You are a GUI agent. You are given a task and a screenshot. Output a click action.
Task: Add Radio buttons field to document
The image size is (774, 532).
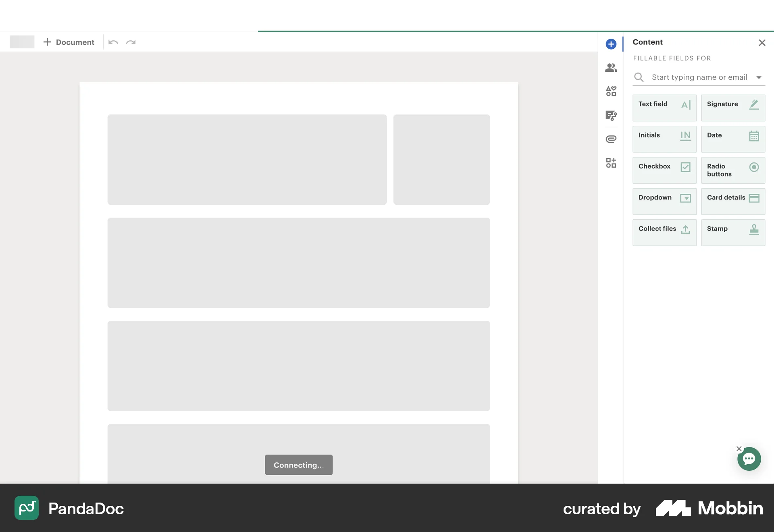coord(732,170)
